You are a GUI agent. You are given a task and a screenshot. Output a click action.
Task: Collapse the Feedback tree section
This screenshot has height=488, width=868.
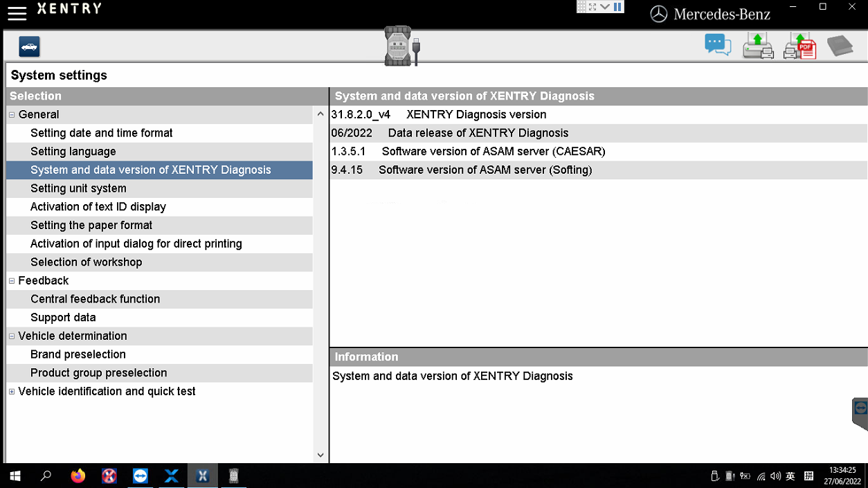[x=12, y=281]
